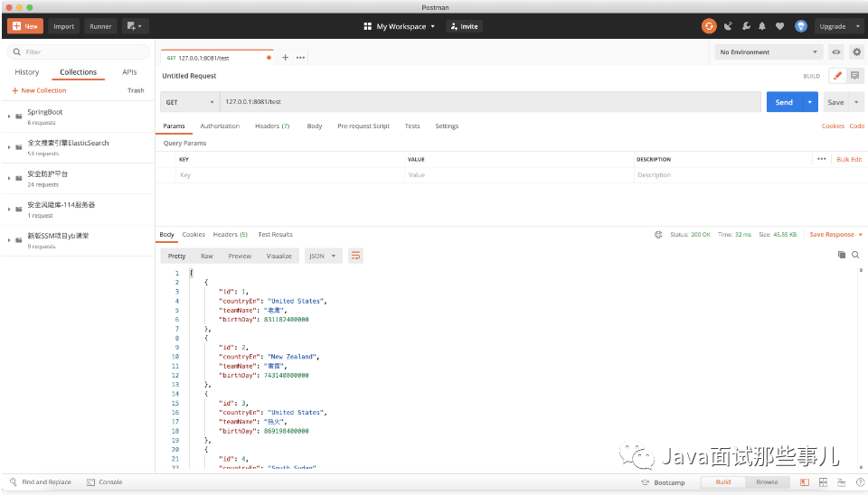Screen dimensions: 868x495
Task: Expand the 安全风险库-114服务器 collection
Action: (x=9, y=210)
